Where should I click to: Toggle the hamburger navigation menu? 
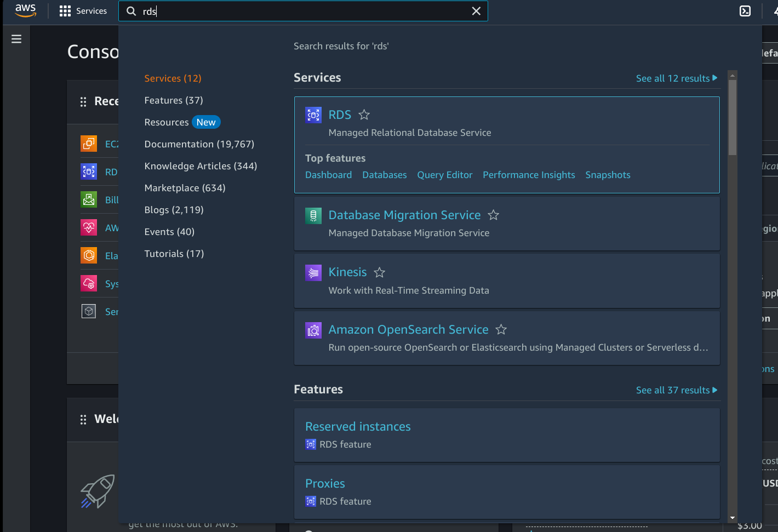16,39
